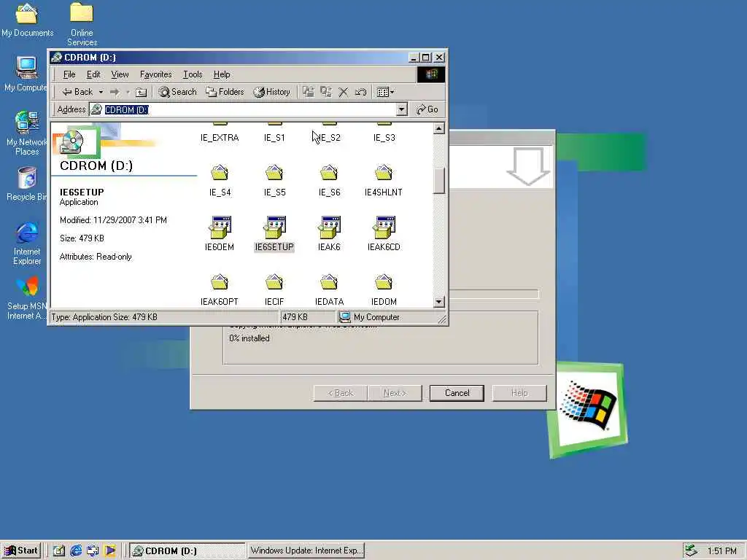
Task: Open the Forward button history dropdown
Action: (128, 92)
